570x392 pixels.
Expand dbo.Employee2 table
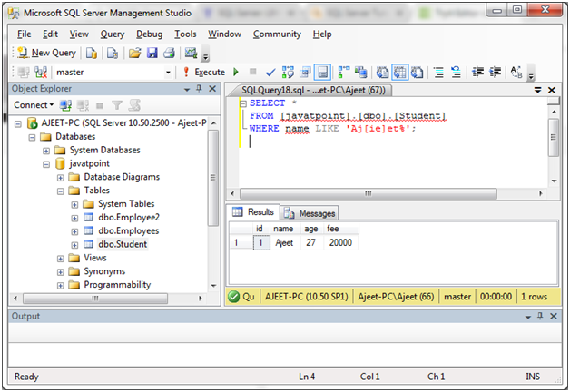click(74, 218)
